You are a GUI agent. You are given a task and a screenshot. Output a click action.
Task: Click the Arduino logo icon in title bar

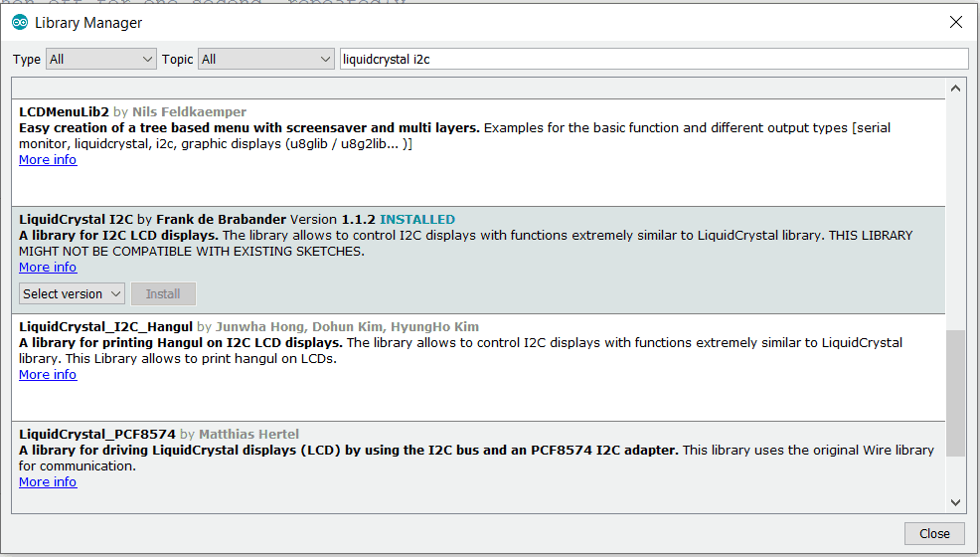pos(20,22)
